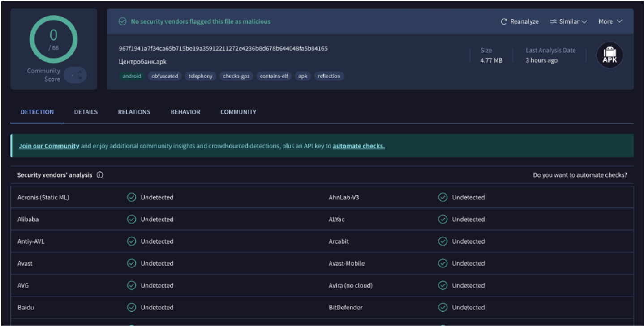Screen dimensions: 644x326
Task: Click the Undetected check icon for Baidu
Action: click(x=131, y=307)
